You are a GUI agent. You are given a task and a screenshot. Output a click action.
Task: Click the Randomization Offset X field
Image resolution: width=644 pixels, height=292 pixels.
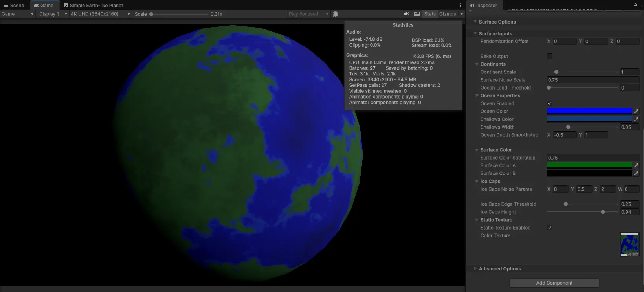tap(565, 41)
